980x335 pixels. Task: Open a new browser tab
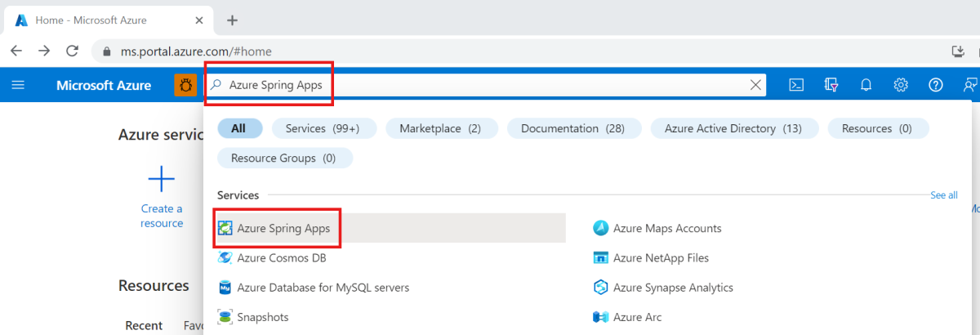(x=232, y=20)
